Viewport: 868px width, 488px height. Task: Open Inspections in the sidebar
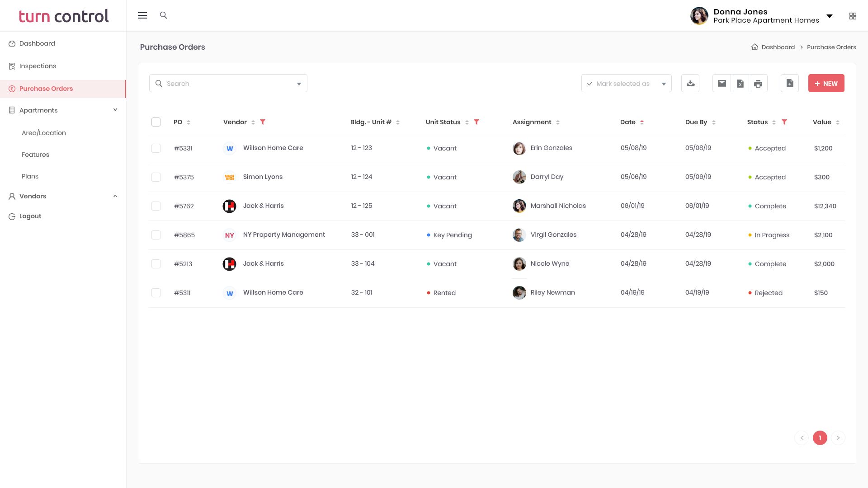pyautogui.click(x=38, y=66)
